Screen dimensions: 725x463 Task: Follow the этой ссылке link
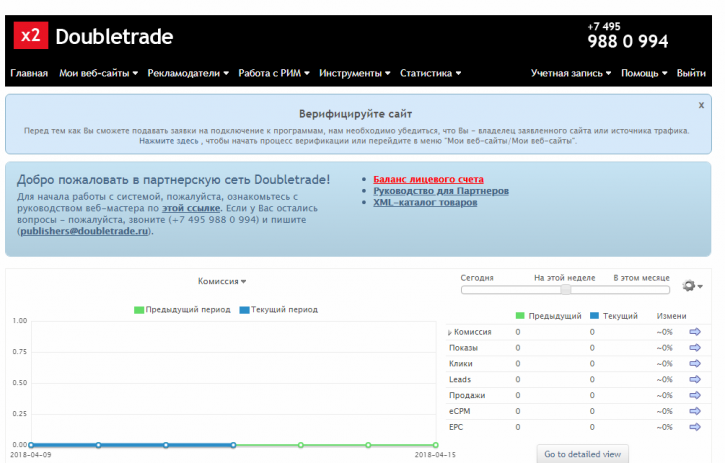(191, 208)
